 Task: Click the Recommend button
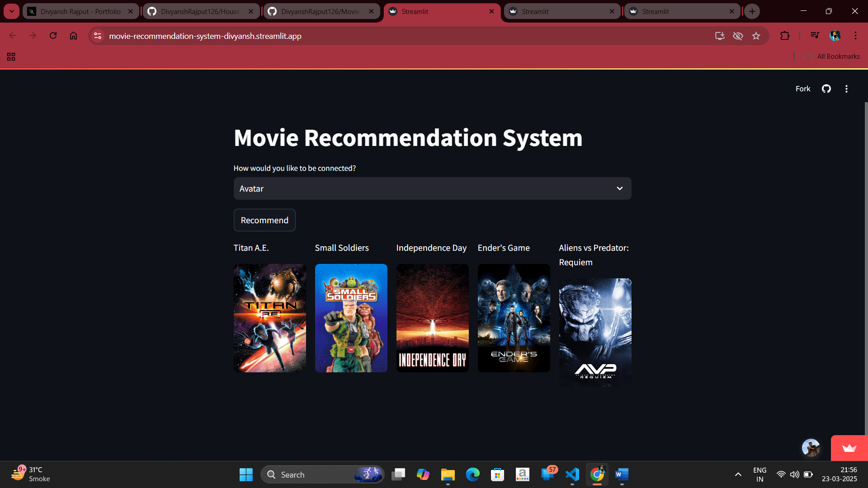[264, 220]
